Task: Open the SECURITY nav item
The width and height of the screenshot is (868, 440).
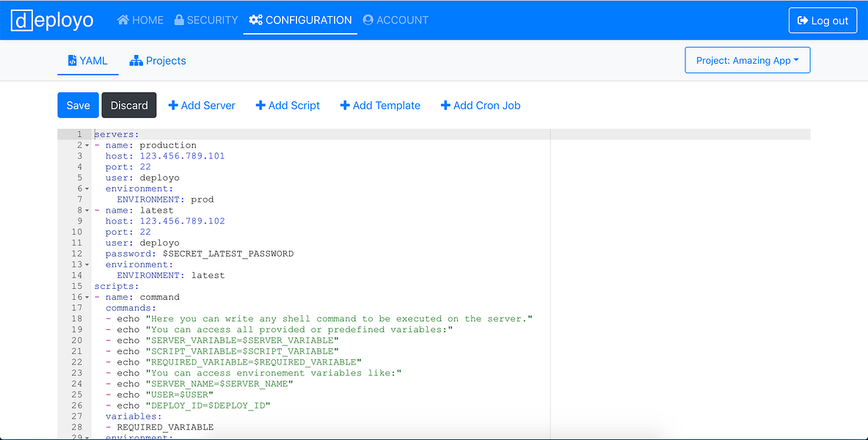Action: coord(206,20)
